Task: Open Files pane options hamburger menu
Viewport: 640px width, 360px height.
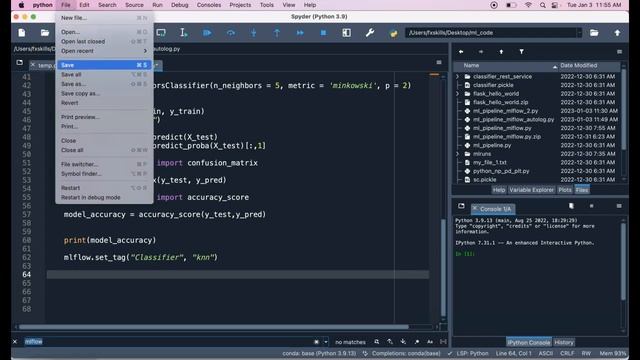Action: click(x=619, y=52)
